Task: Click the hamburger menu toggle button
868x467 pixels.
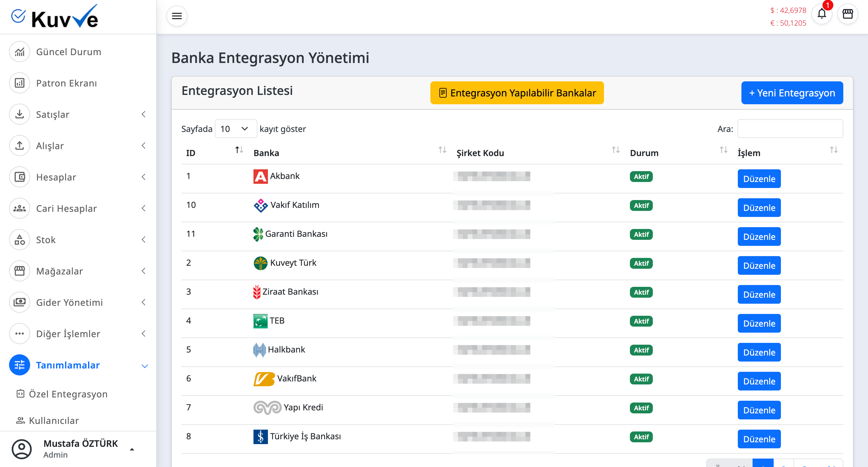Action: 177,16
